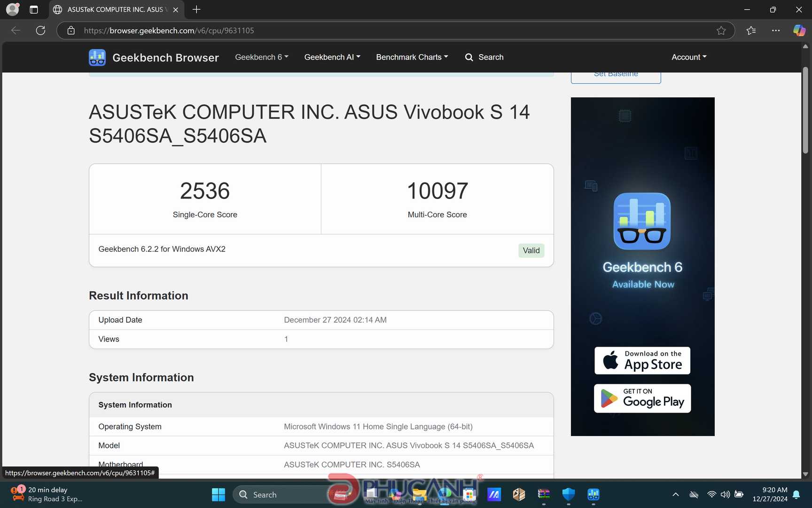This screenshot has width=812, height=508.
Task: Open a new browser tab with the plus
Action: pos(196,9)
